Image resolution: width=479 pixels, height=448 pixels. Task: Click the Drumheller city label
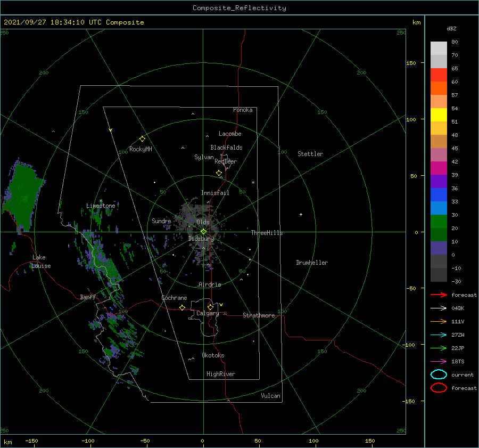coord(311,263)
